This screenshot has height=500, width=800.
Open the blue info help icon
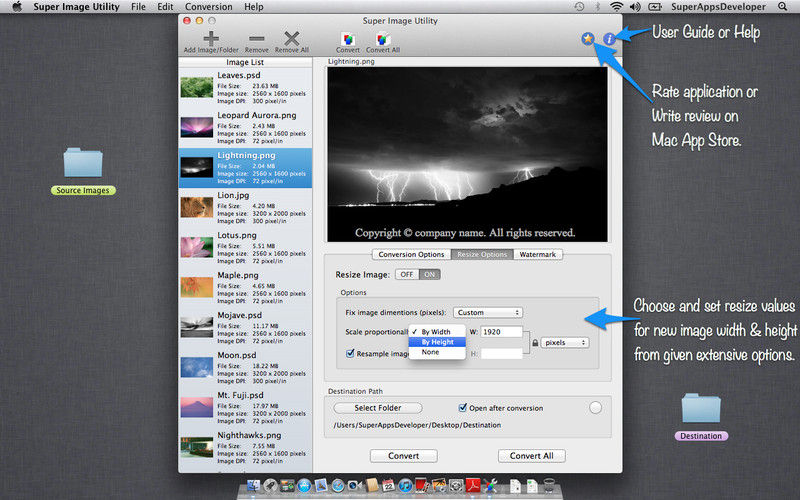pos(609,38)
